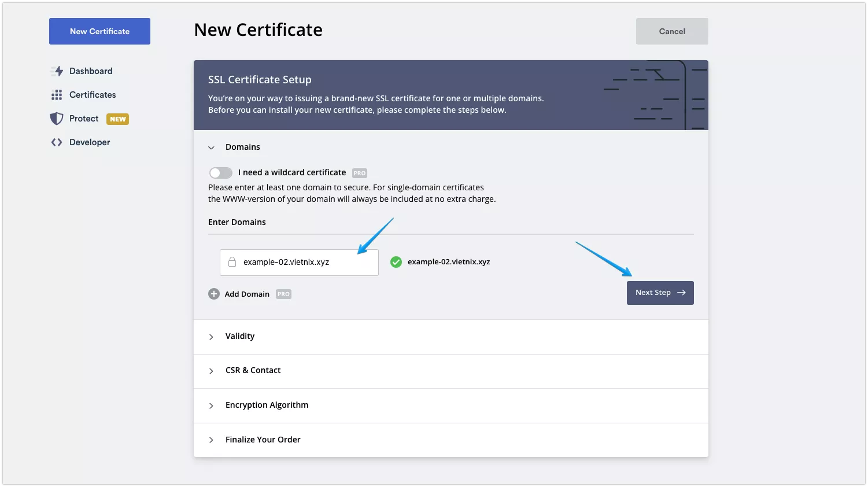Select the Certificates grid icon in sidebar
Image resolution: width=868 pixels, height=487 pixels.
(x=57, y=94)
